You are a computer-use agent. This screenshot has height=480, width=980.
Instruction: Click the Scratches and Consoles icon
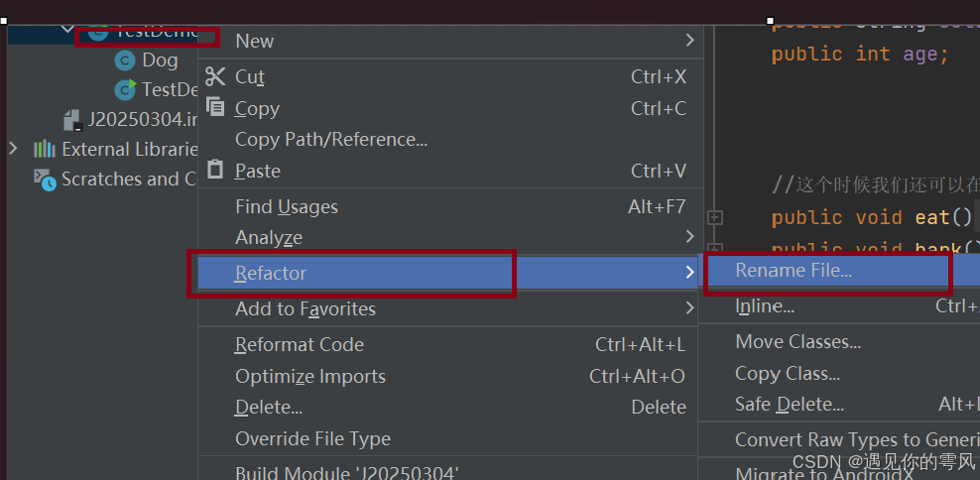pyautogui.click(x=45, y=180)
